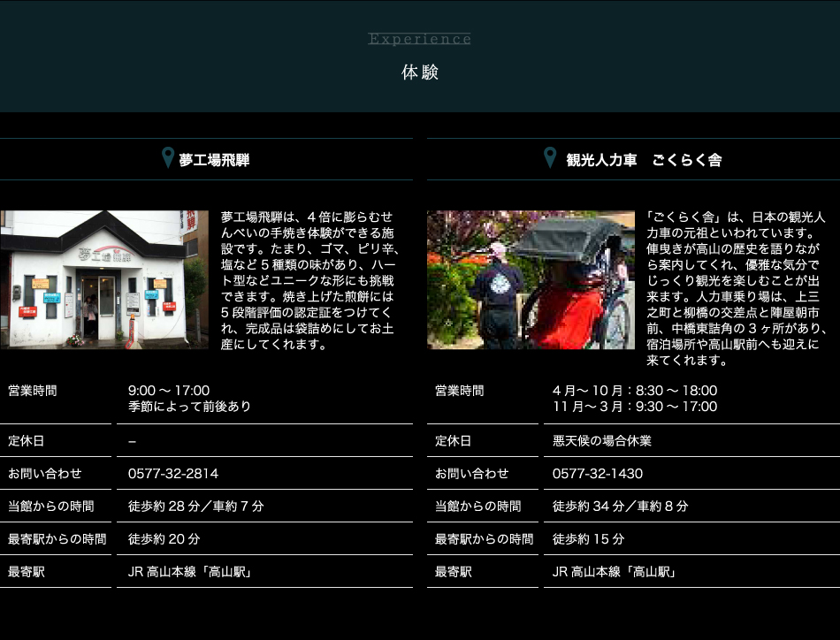The image size is (840, 640).
Task: Click the map pin icon beside 観光人力車 ごくらく舎
Action: 550,159
